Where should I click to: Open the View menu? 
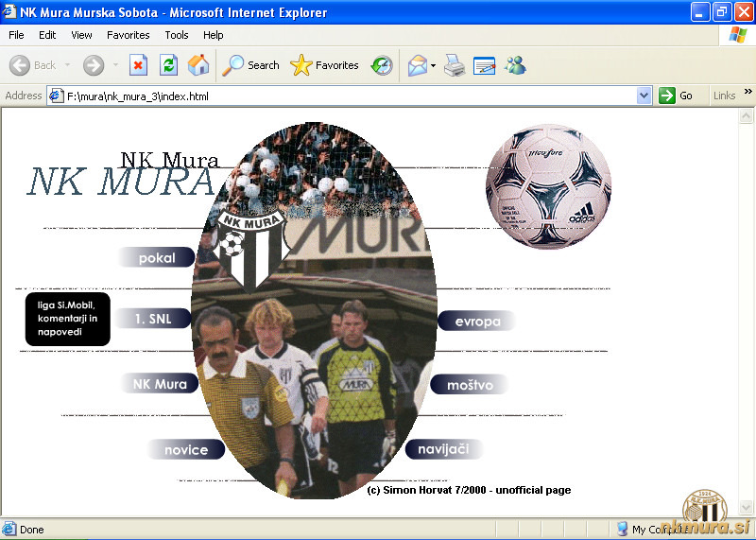[81, 35]
